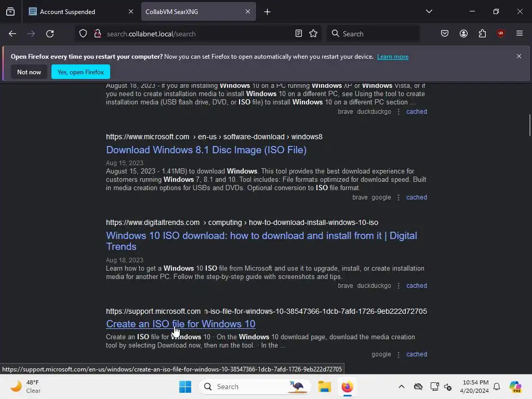Open the Firefox account icon
The width and height of the screenshot is (532, 399).
click(463, 34)
